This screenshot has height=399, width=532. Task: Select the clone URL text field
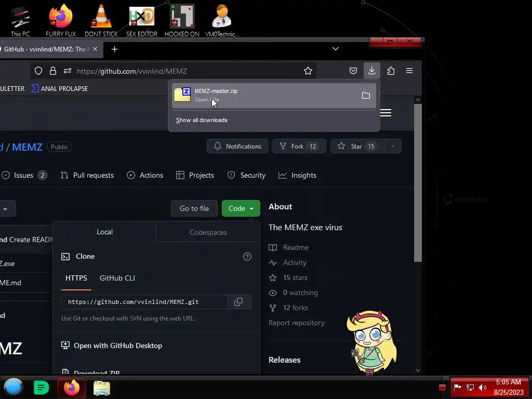[x=144, y=302]
